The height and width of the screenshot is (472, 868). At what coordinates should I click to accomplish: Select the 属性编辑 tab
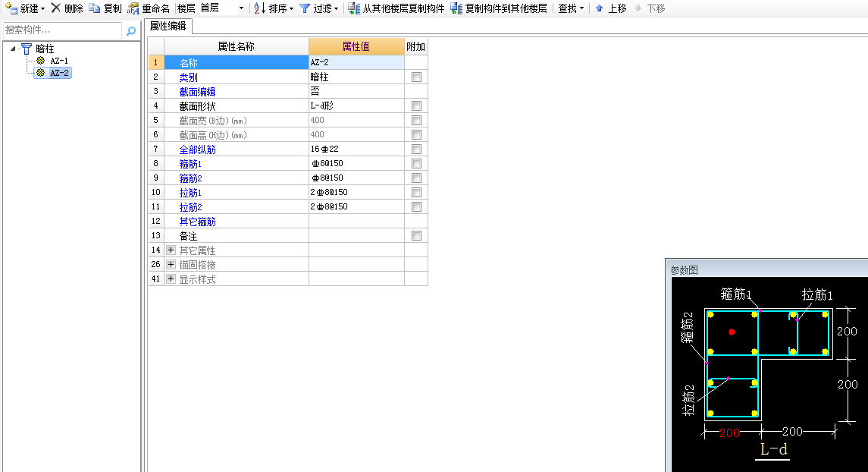(168, 26)
